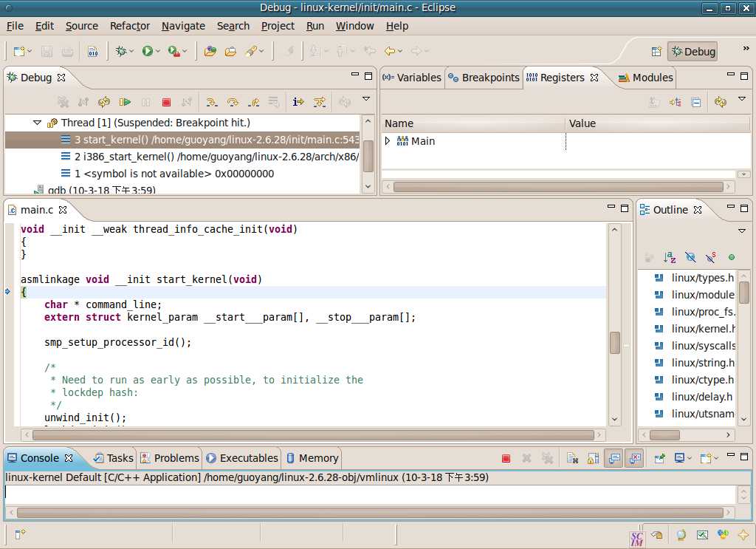Toggle show console when standard error changes

[x=634, y=458]
